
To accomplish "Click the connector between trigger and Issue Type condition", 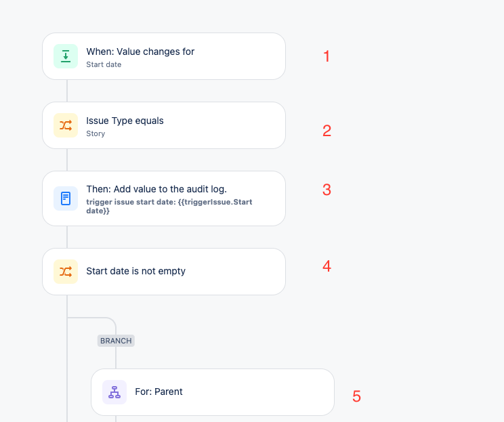I will pyautogui.click(x=67, y=91).
